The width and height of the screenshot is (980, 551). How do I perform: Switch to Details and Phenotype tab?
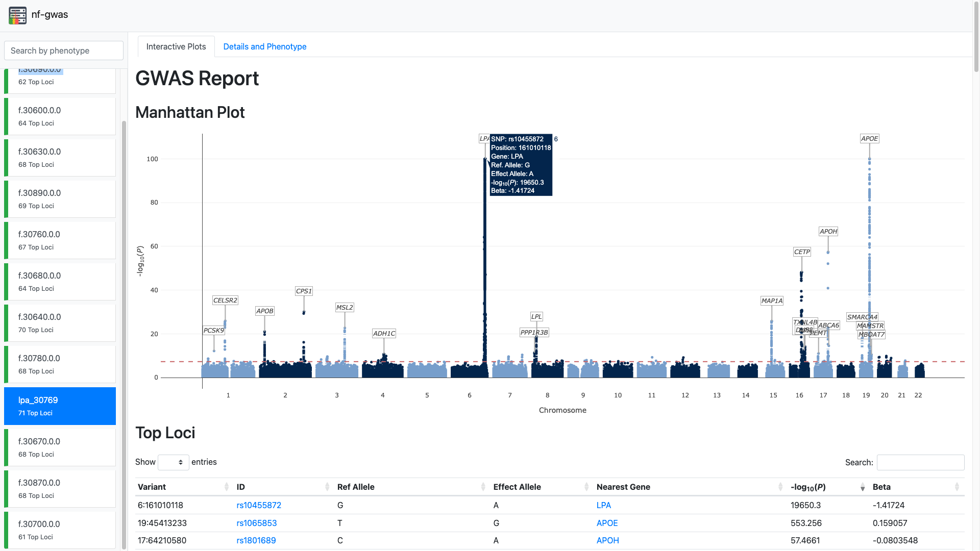(x=264, y=46)
